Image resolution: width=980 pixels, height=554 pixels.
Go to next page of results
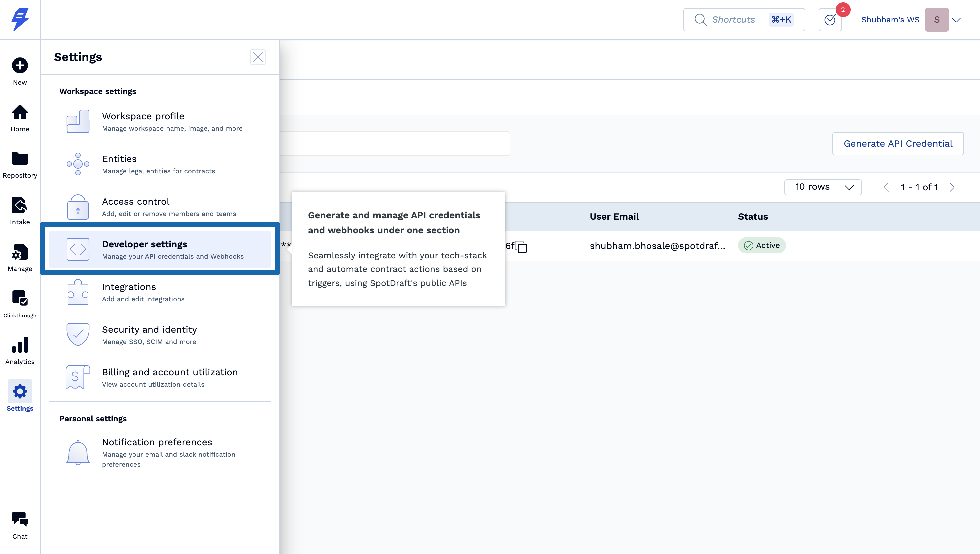[952, 187]
